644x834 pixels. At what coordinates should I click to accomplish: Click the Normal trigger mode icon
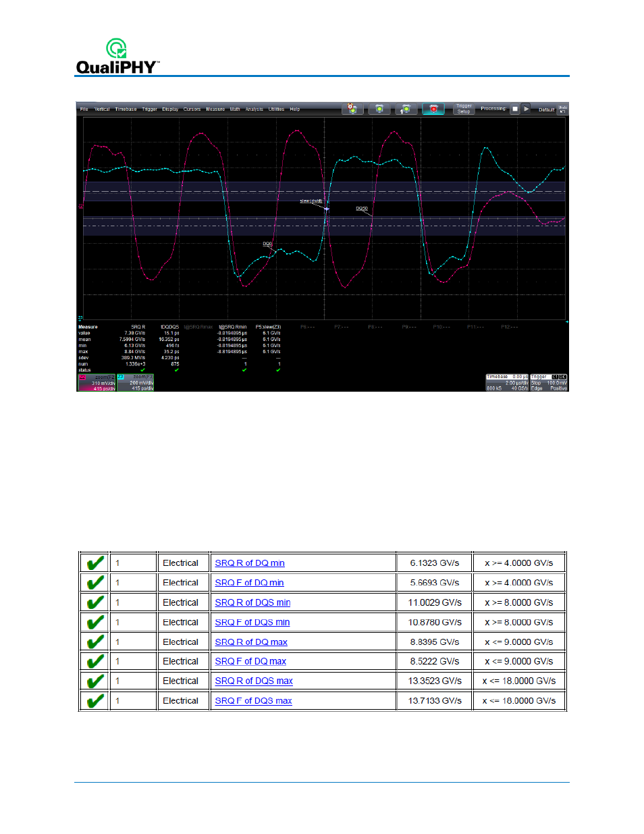379,108
